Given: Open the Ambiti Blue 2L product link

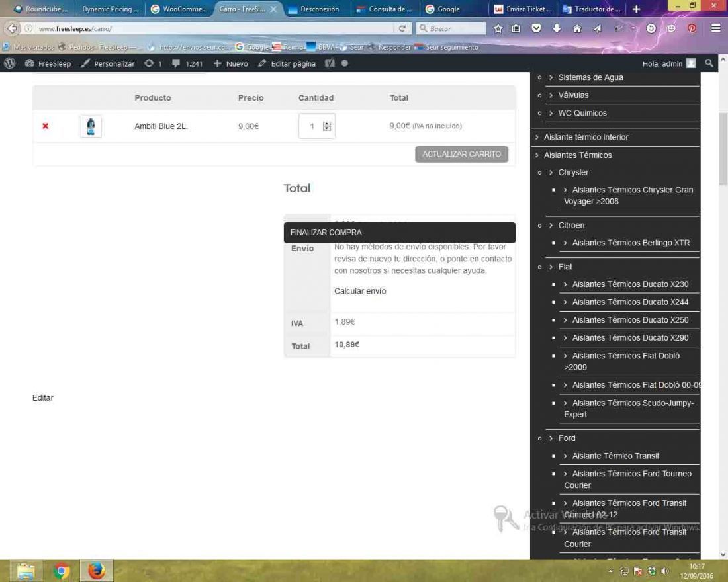Looking at the screenshot, I should tap(160, 126).
